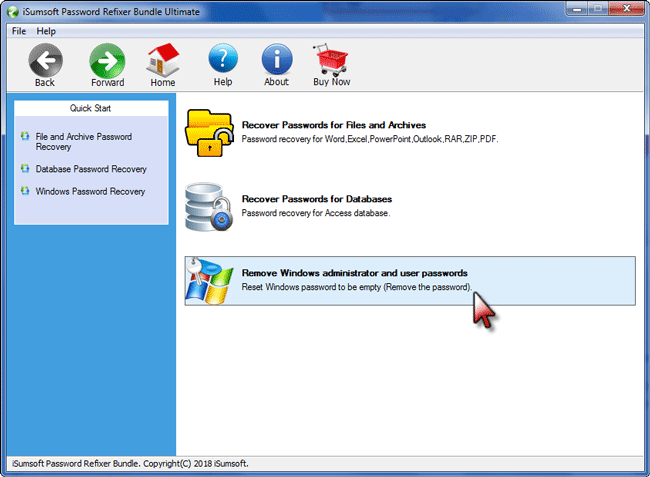
Task: Open Recover Passwords for Databases
Action: tap(317, 199)
